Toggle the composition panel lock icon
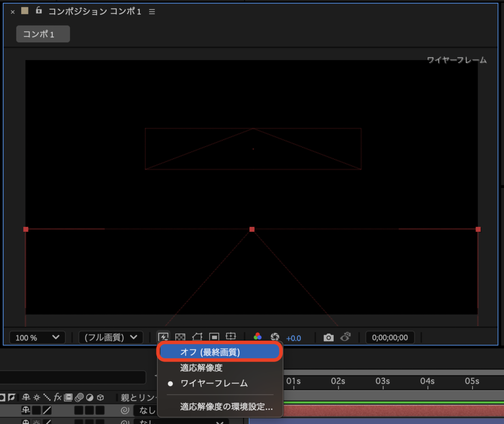 pos(38,11)
